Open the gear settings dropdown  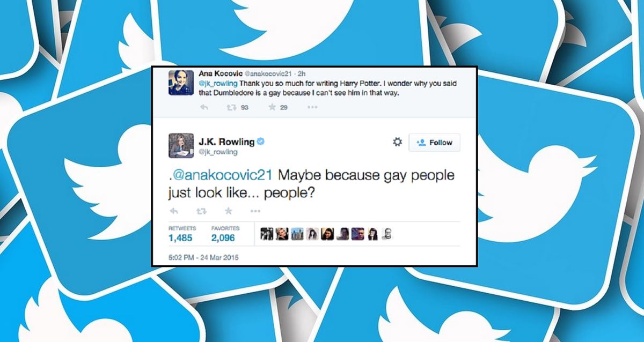pos(398,142)
